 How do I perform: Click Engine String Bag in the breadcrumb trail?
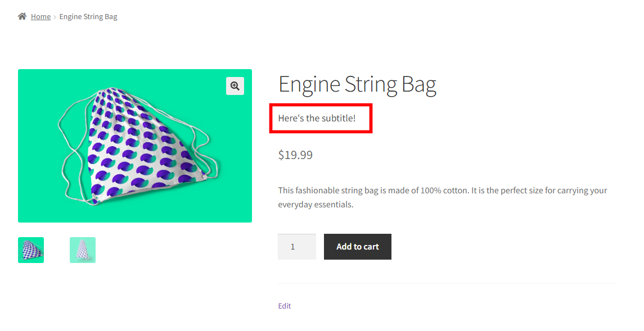tap(88, 16)
